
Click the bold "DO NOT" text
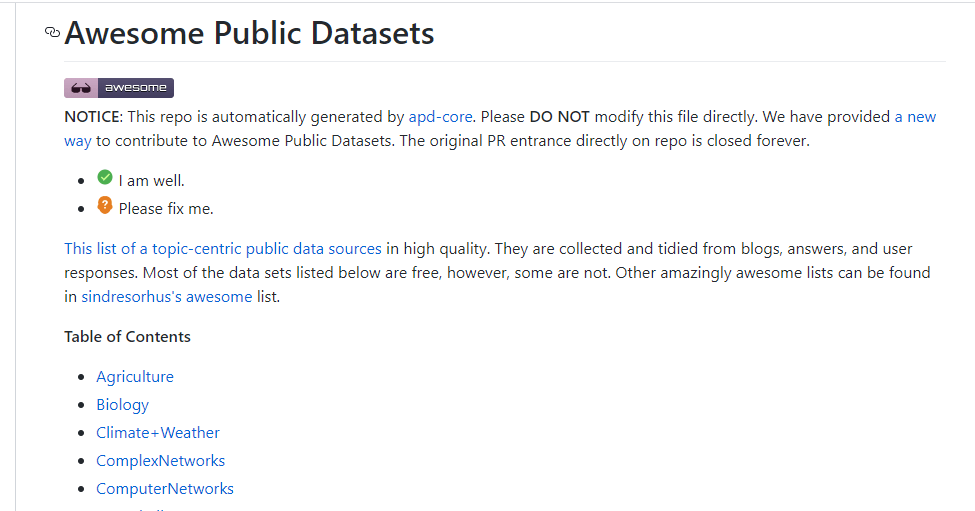click(x=560, y=116)
